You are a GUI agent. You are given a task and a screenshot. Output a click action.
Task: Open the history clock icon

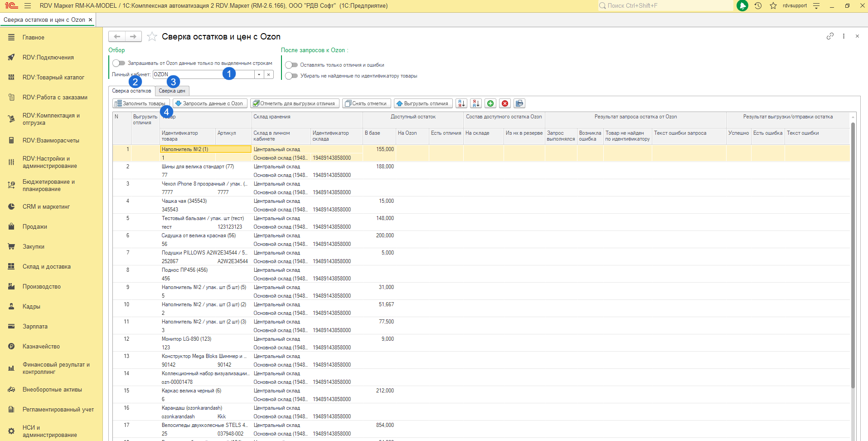click(758, 6)
